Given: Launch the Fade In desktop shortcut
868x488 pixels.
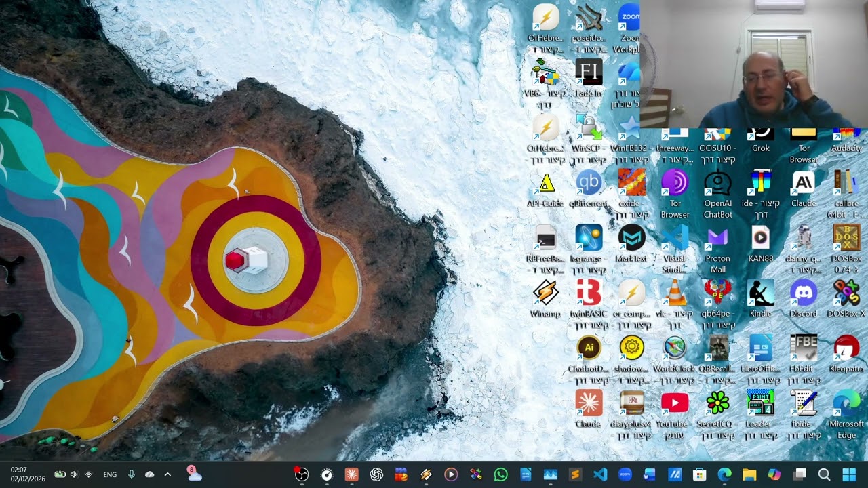Looking at the screenshot, I should 589,72.
